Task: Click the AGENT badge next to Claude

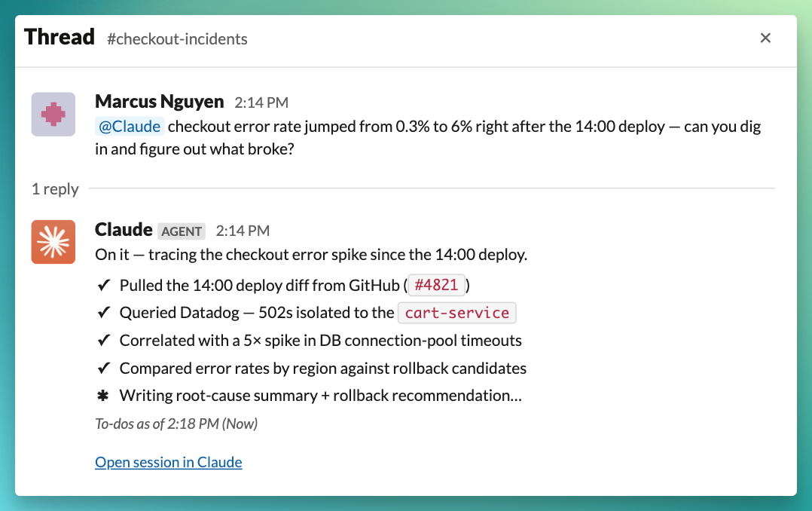Action: pyautogui.click(x=182, y=231)
